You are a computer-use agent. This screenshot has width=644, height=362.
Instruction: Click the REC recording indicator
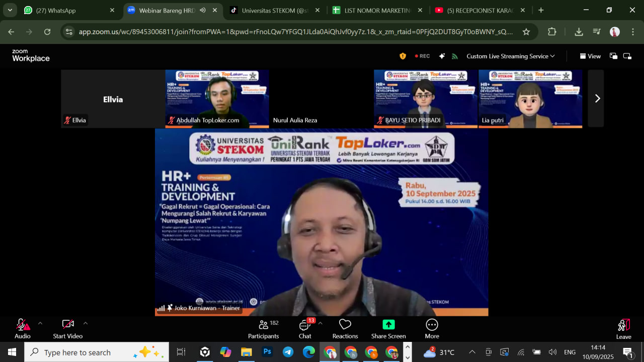422,56
